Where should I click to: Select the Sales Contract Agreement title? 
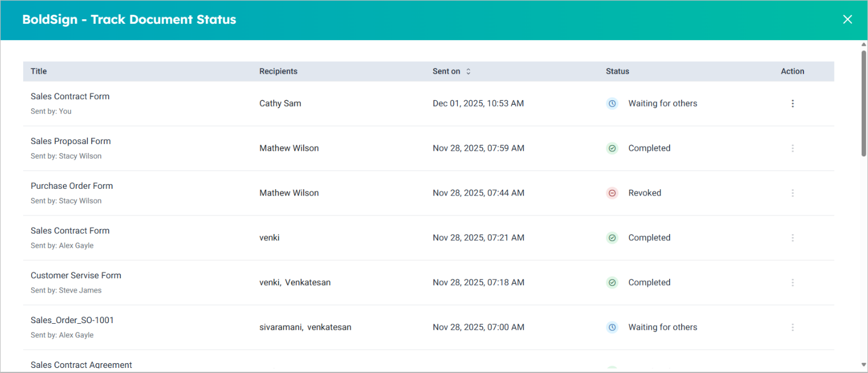pyautogui.click(x=82, y=365)
